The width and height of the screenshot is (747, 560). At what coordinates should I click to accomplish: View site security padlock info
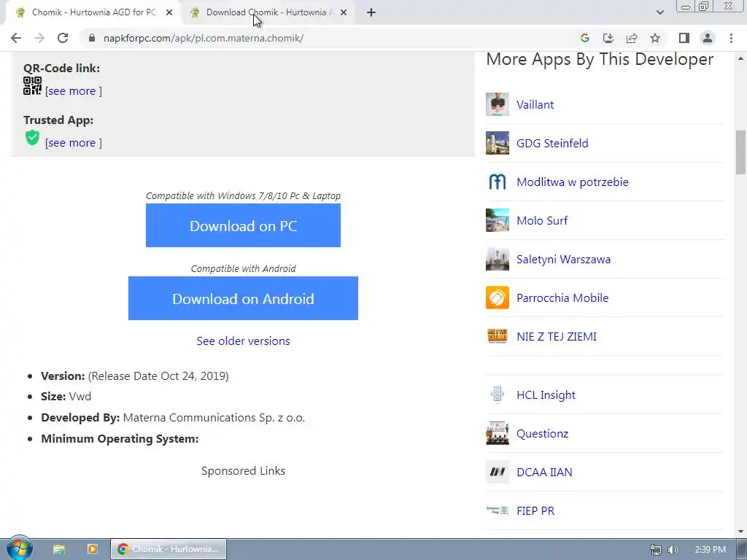(92, 38)
